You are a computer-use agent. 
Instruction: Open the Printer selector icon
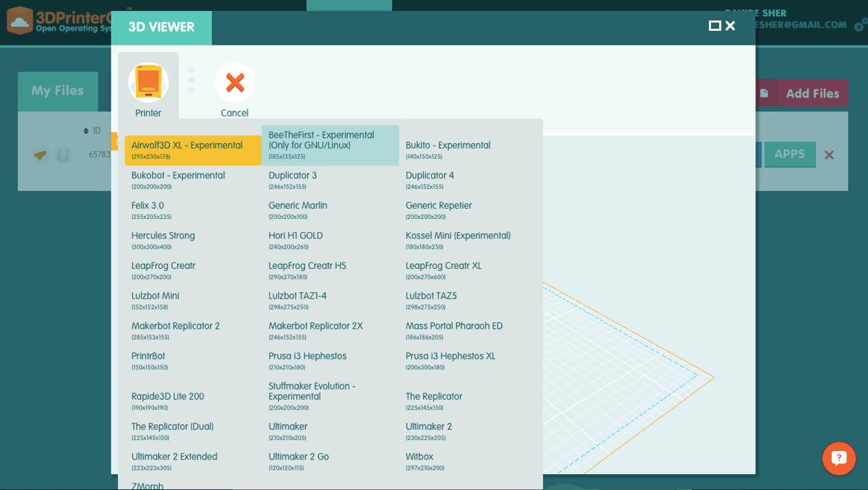[148, 82]
